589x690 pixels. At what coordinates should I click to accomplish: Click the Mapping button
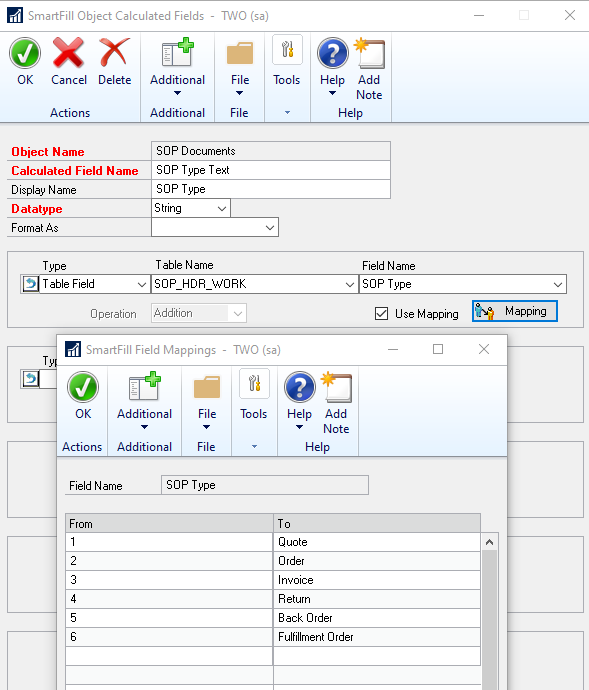515,311
